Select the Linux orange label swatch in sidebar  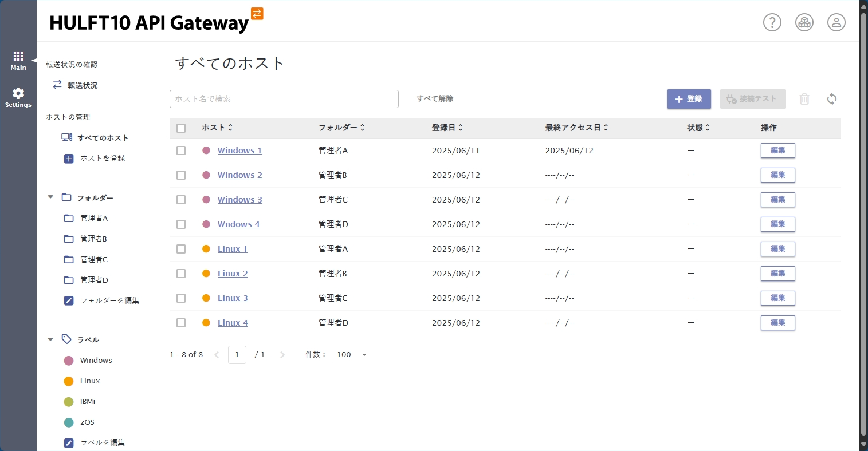[x=69, y=381]
